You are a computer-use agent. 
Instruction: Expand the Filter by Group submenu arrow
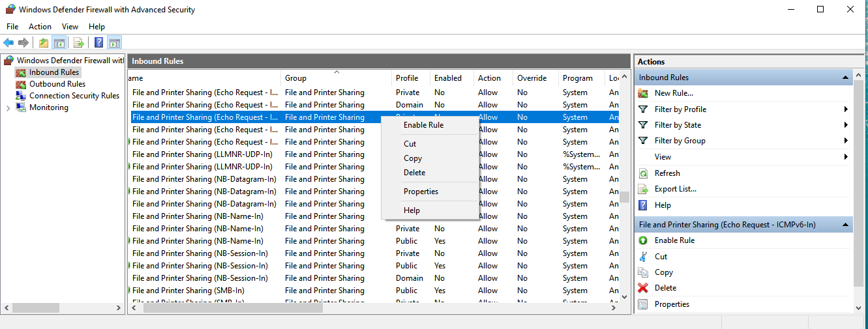pyautogui.click(x=846, y=141)
